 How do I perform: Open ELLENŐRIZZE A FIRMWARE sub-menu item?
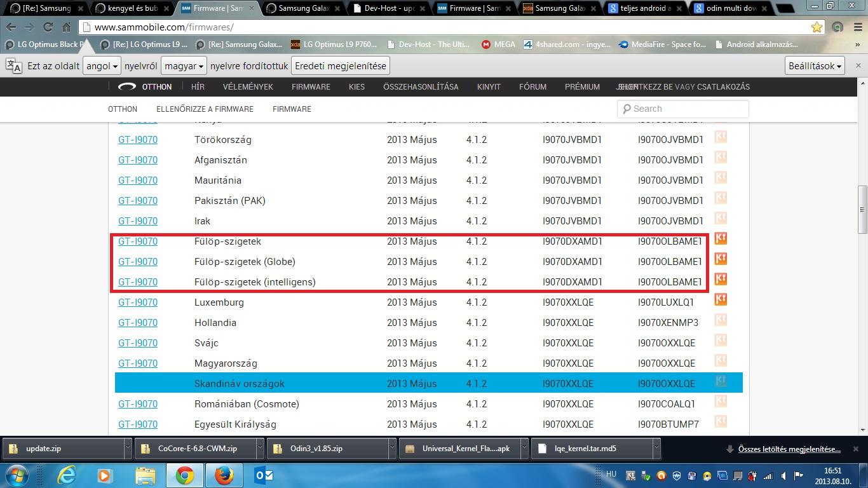tap(205, 109)
